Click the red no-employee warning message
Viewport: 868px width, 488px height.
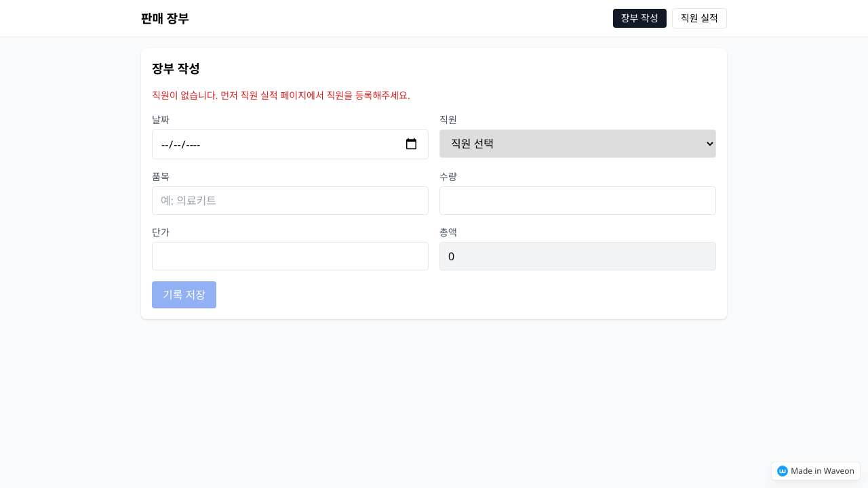[x=281, y=96]
